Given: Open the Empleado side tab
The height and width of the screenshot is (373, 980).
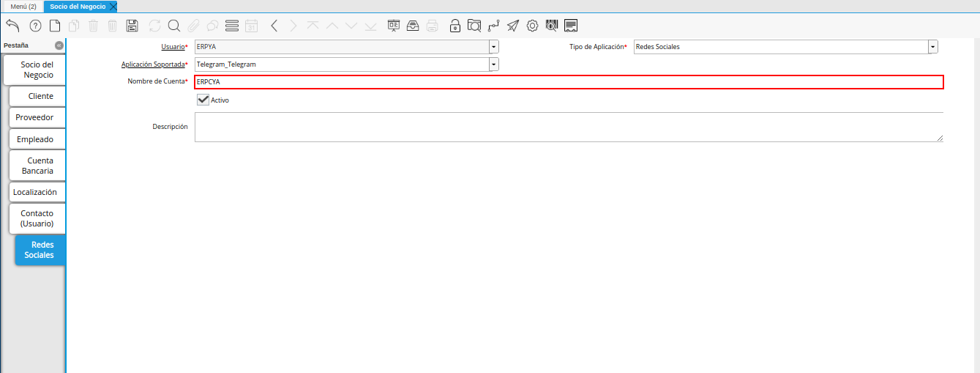Looking at the screenshot, I should click(37, 139).
